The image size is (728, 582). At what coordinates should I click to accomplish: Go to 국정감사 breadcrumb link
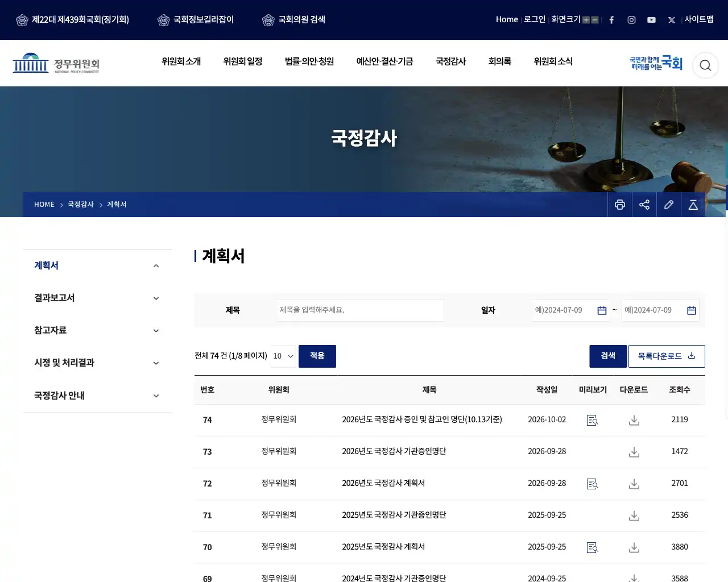click(81, 205)
